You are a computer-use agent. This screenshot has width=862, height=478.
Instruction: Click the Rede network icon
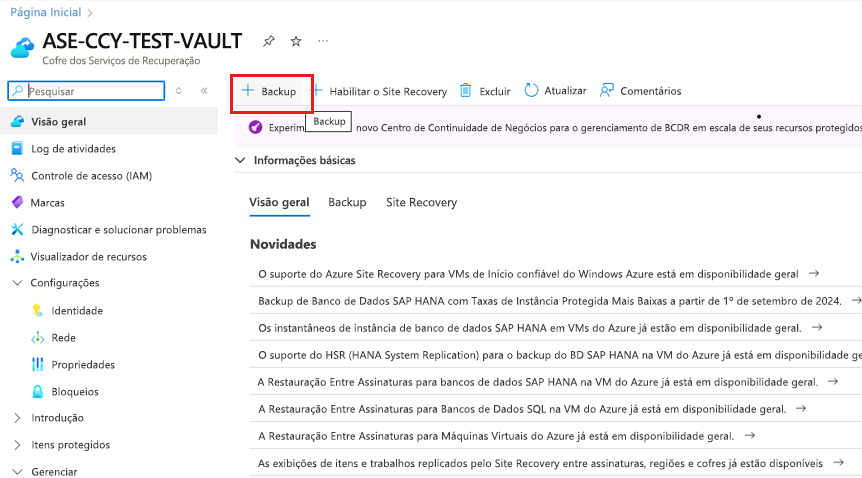(x=37, y=338)
